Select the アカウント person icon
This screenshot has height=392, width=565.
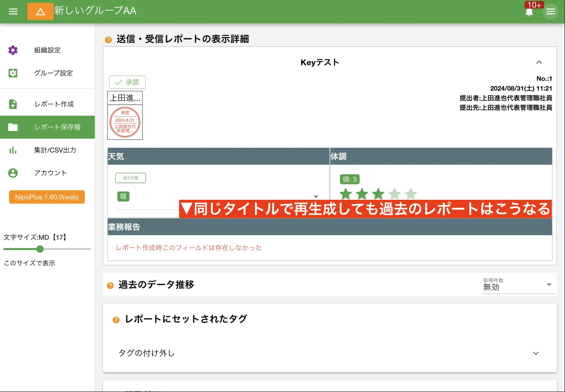click(x=13, y=173)
